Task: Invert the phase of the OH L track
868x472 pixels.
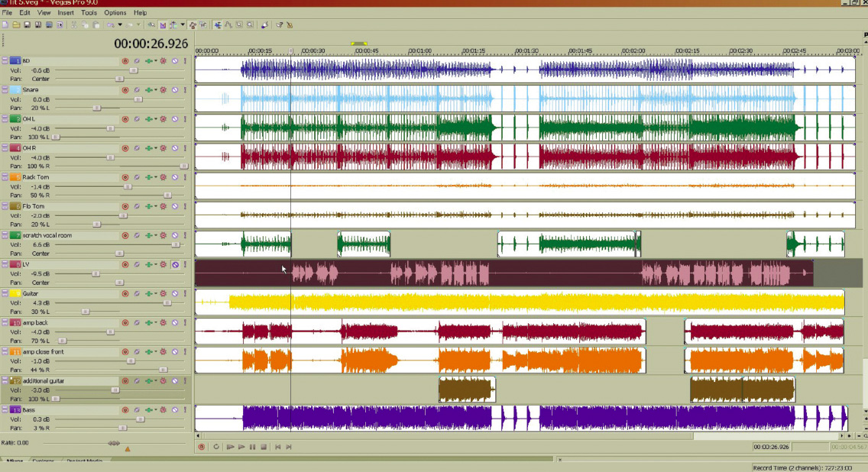Action: coord(136,118)
